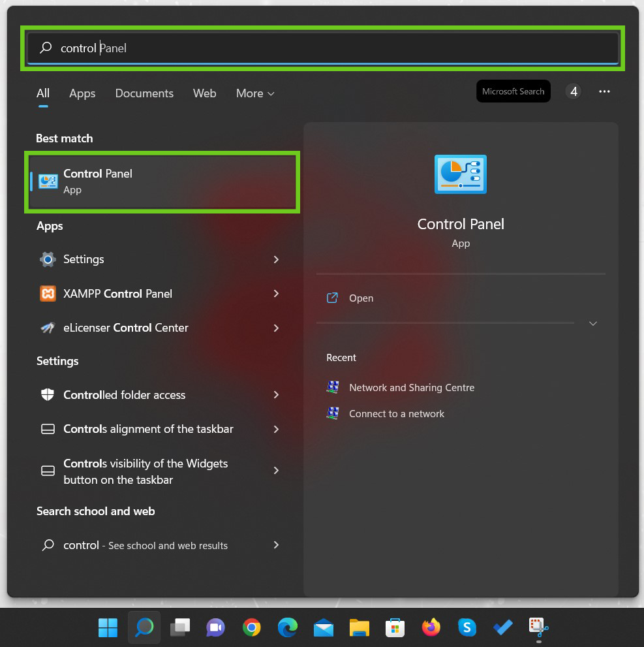
Task: Click the Windows Start button
Action: click(108, 628)
